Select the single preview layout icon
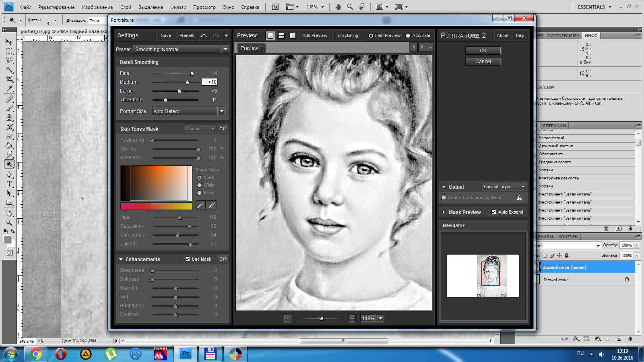 coord(270,35)
